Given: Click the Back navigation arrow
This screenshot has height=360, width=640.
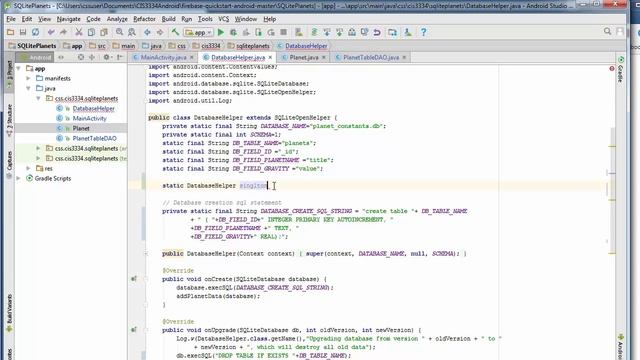Looking at the screenshot, I should coord(147,32).
